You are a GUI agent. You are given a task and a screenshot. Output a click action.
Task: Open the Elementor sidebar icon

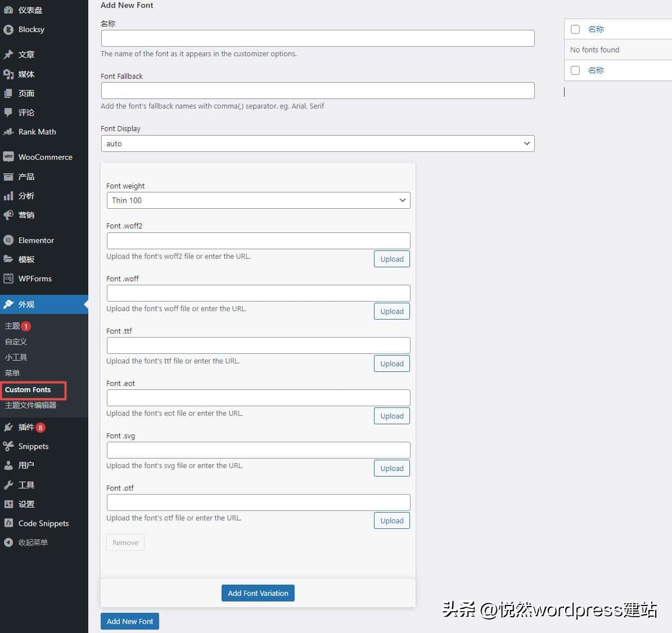coord(10,240)
